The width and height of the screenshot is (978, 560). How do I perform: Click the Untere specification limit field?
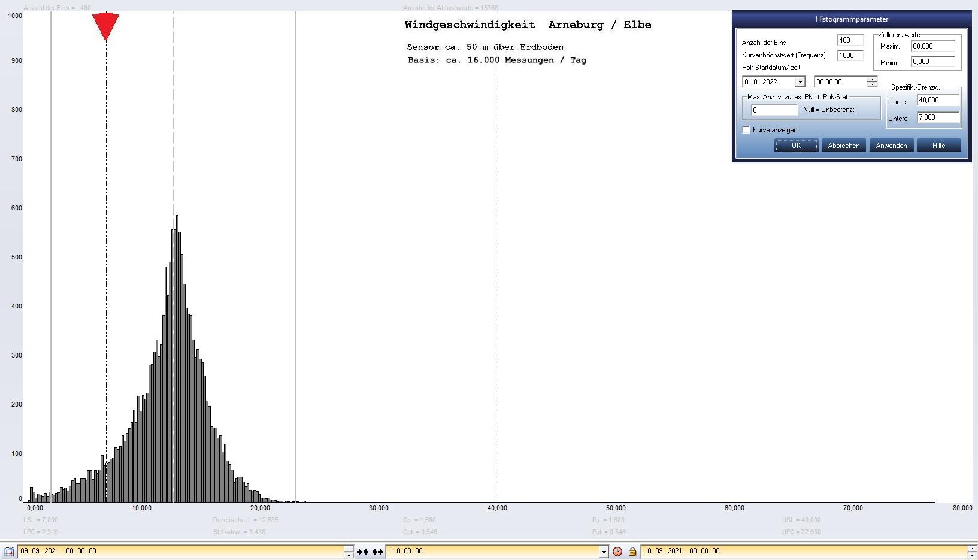pyautogui.click(x=938, y=118)
